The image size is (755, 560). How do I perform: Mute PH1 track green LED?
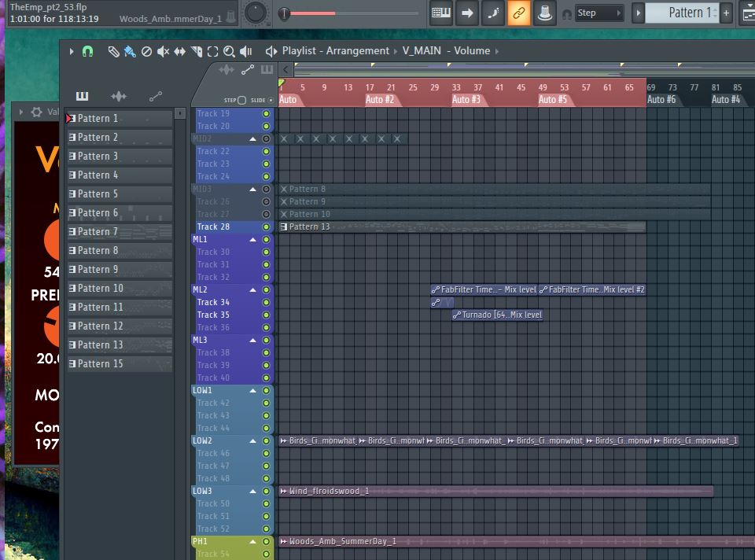point(266,541)
